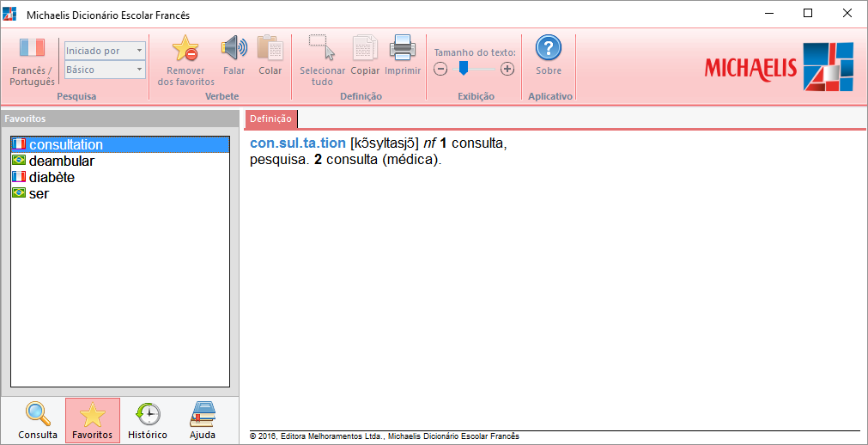Click the headword 'con.sul.ta.tion'
The height and width of the screenshot is (445, 868).
point(298,143)
